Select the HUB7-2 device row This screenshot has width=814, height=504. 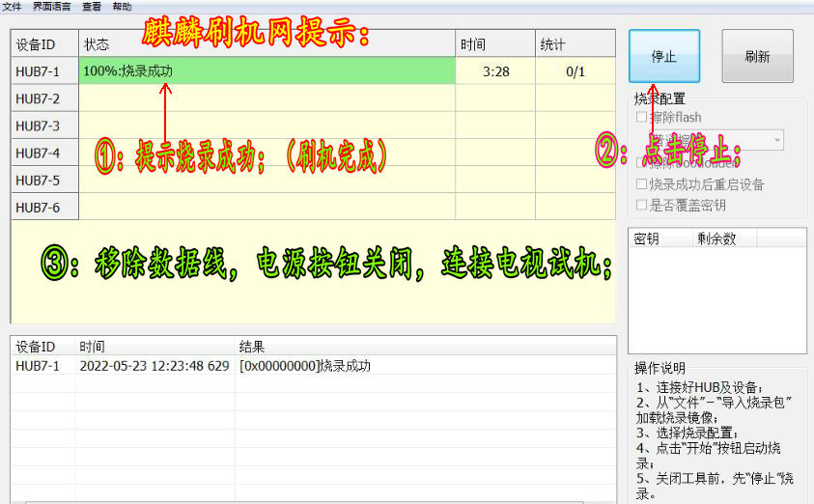click(x=39, y=98)
